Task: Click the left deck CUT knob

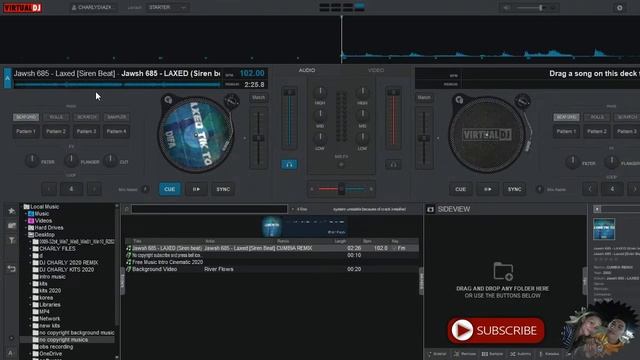Action: pyautogui.click(x=110, y=160)
